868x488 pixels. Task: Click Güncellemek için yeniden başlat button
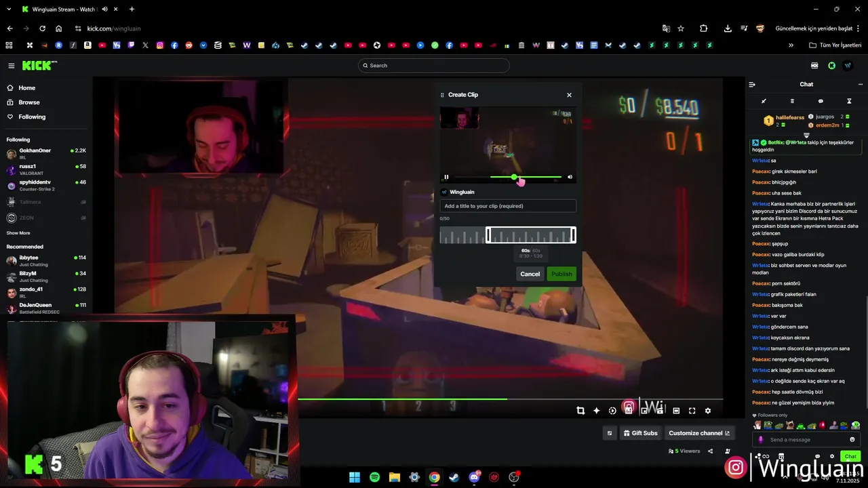tap(818, 28)
